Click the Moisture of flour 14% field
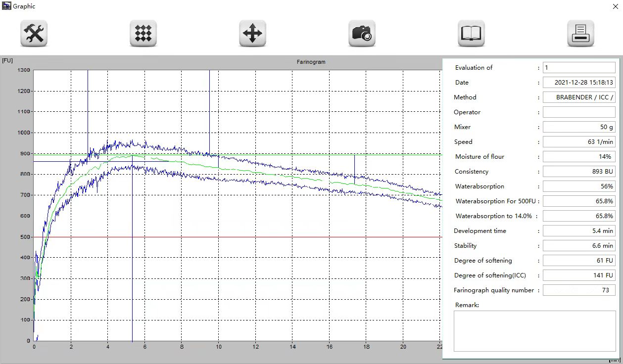623x364 pixels. [579, 157]
